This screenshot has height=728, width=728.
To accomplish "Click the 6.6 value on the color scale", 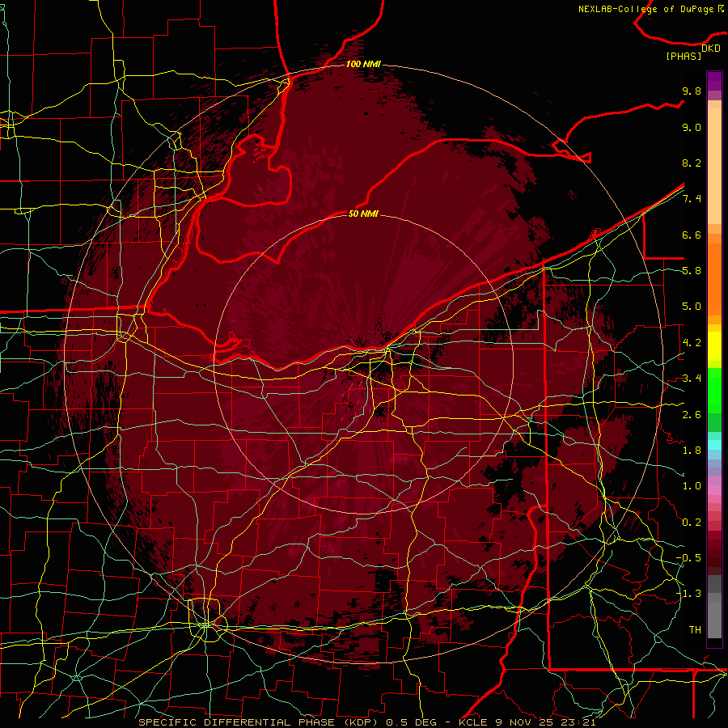I will pyautogui.click(x=692, y=235).
